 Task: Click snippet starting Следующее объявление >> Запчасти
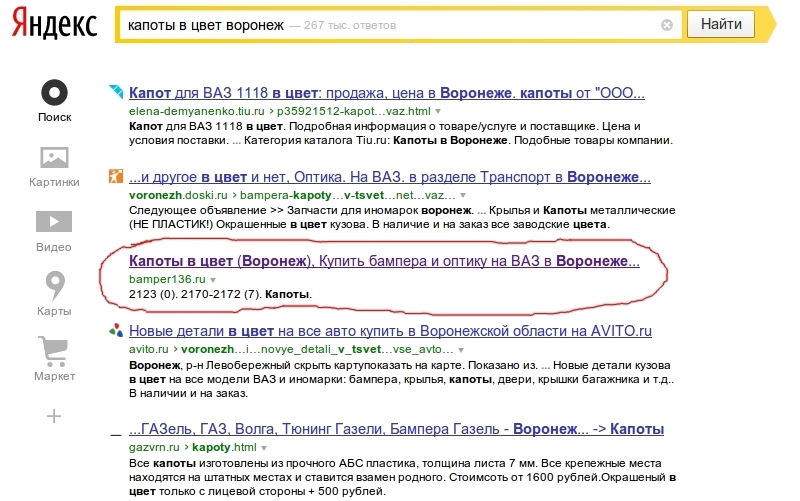point(402,217)
